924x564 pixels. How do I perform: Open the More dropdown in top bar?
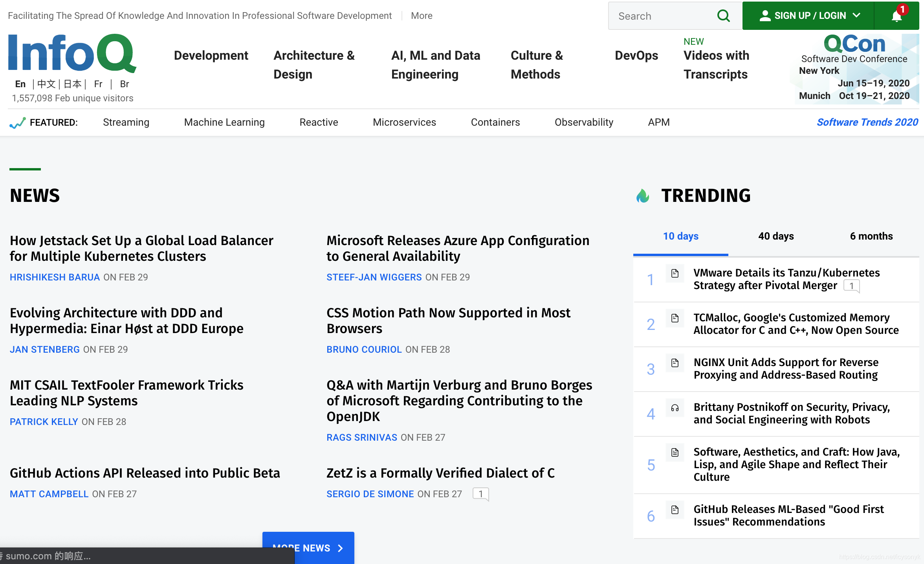422,16
